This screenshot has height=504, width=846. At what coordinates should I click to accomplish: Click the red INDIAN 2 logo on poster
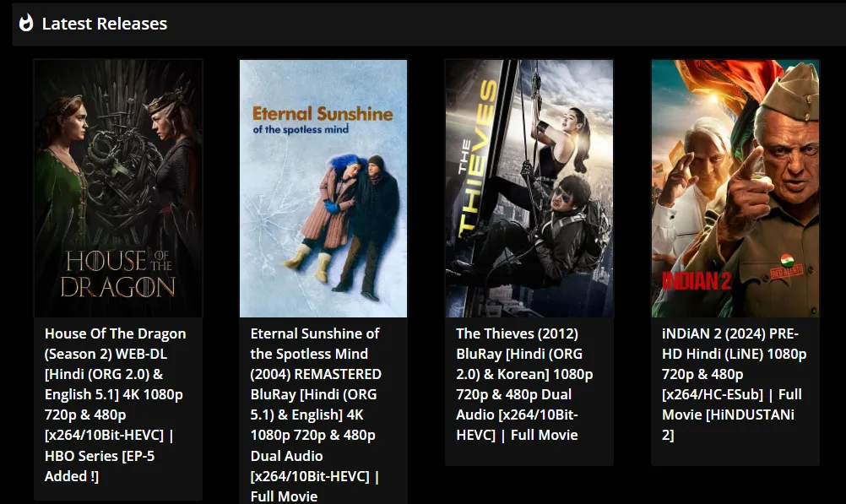point(697,280)
